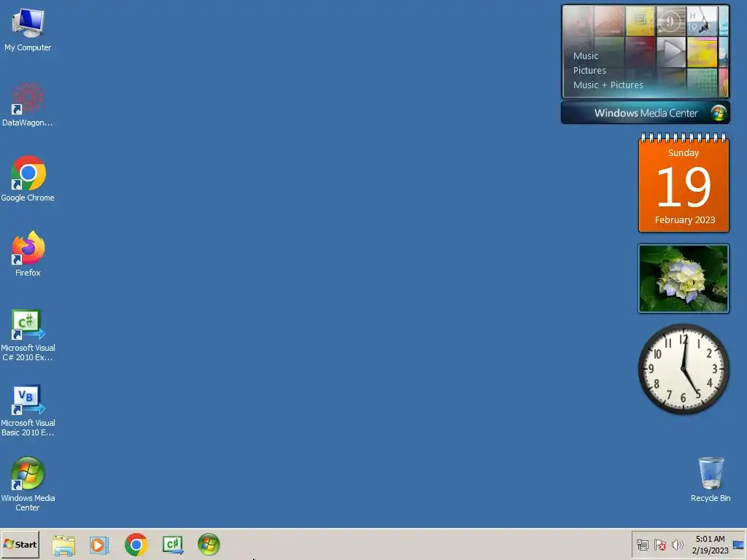Click the network status tray icon
The image size is (747, 560).
click(x=642, y=545)
